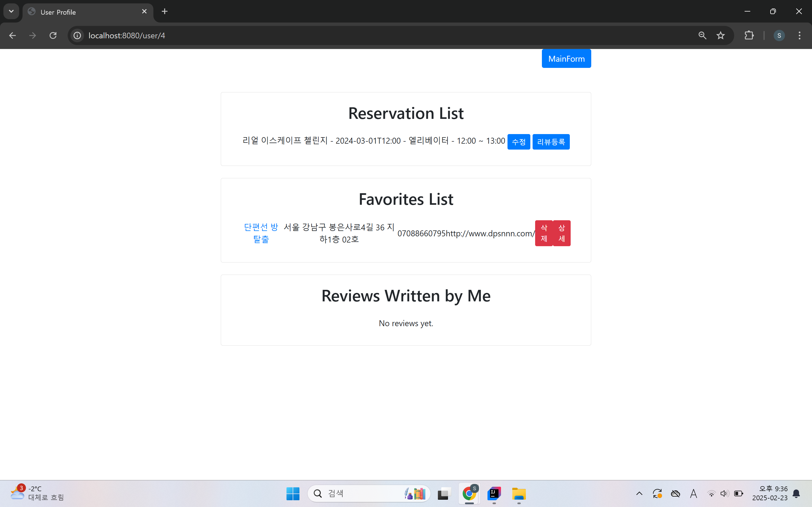Click the browser reload icon

[x=53, y=35]
